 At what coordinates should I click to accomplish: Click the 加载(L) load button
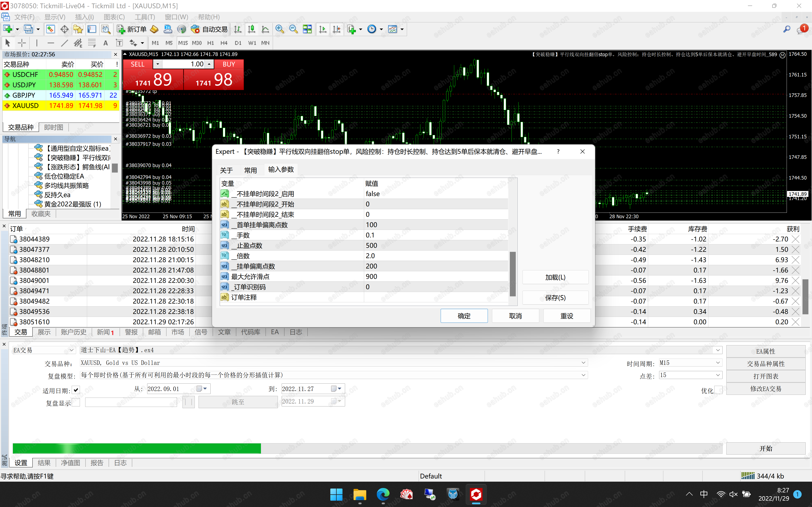(555, 277)
